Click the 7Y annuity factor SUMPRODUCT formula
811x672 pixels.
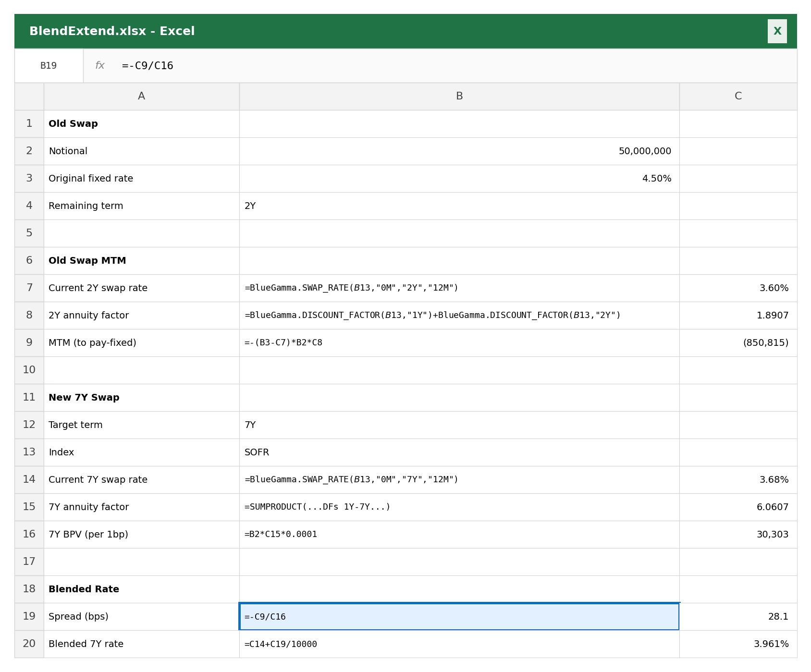click(x=459, y=507)
